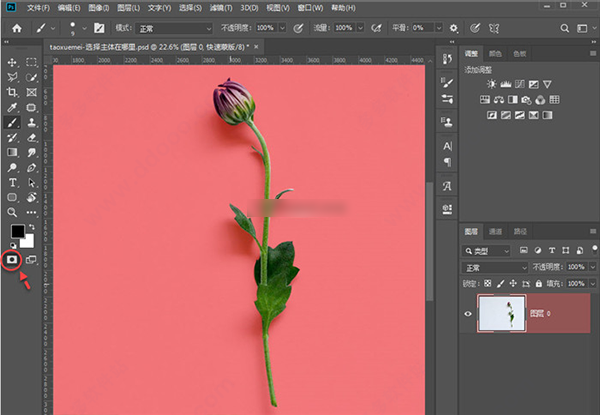600x415 pixels.
Task: Open the smoothing options gear icon
Action: tap(453, 28)
